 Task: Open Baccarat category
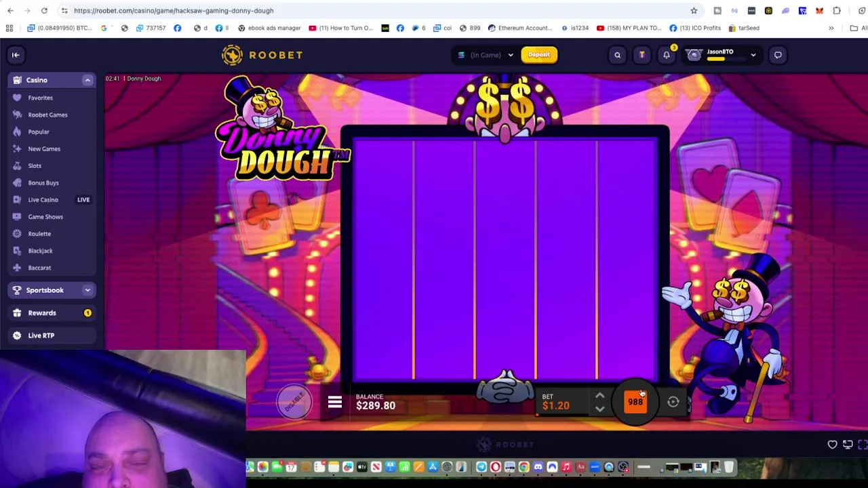[39, 267]
